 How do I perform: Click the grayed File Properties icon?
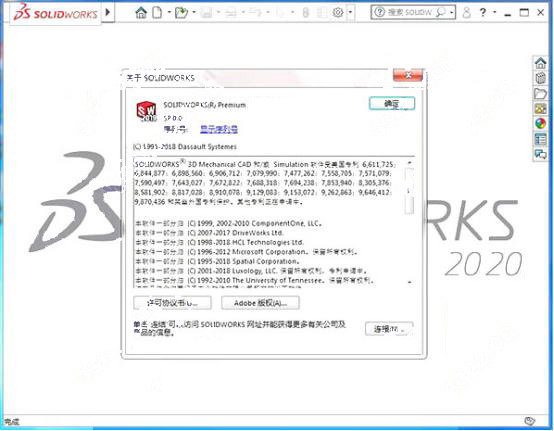pos(322,13)
